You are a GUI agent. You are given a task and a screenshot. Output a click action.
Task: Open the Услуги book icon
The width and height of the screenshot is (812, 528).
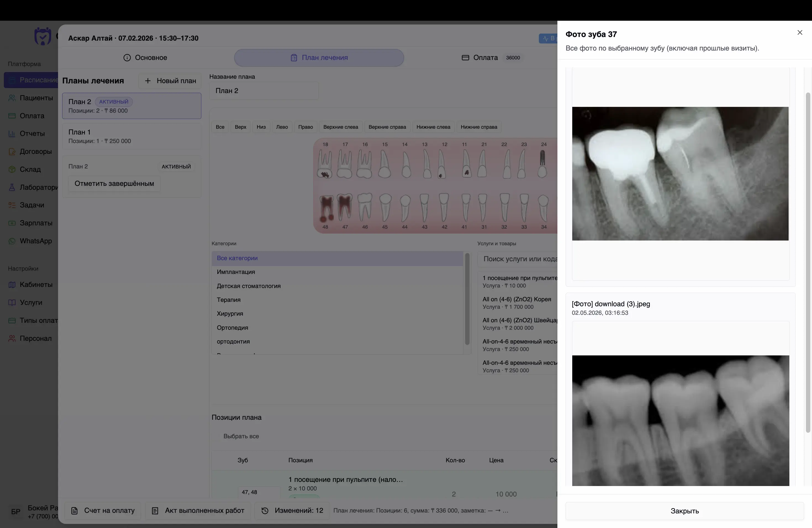[x=12, y=303]
